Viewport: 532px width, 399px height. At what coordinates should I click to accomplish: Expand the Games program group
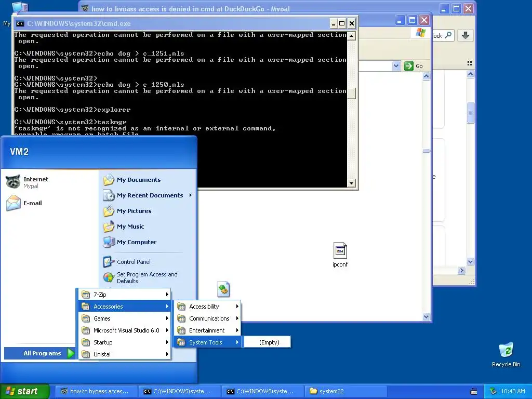click(125, 318)
